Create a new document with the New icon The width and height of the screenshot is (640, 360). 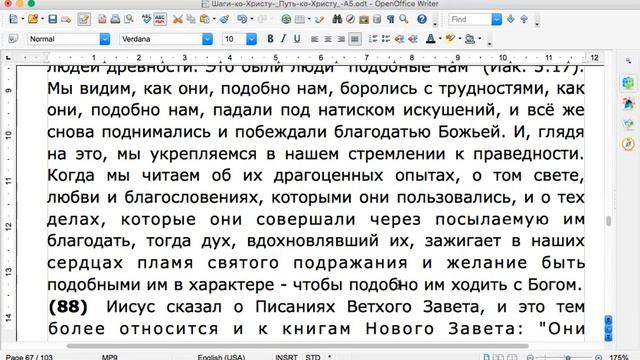coord(13,19)
